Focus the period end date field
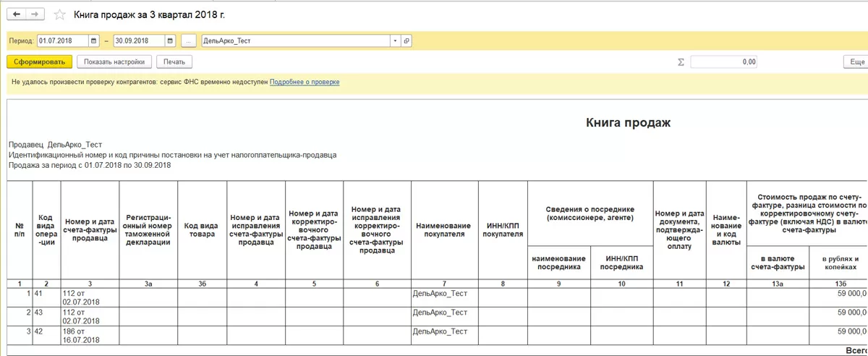 139,41
